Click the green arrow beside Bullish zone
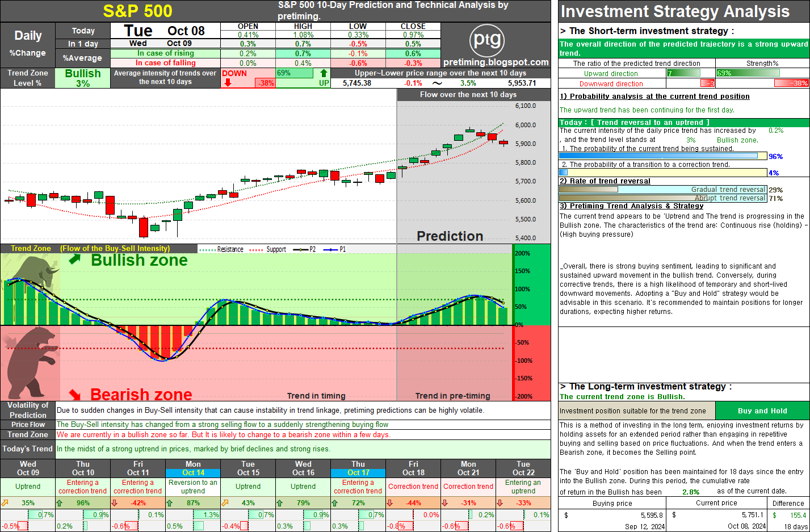Screen dimensions: 810x532 (75, 259)
